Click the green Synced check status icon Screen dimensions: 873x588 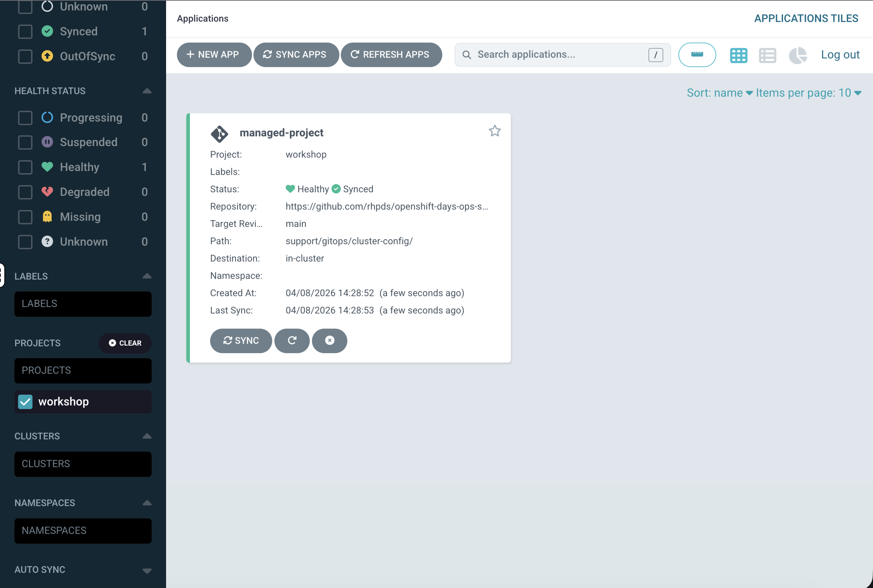point(336,189)
